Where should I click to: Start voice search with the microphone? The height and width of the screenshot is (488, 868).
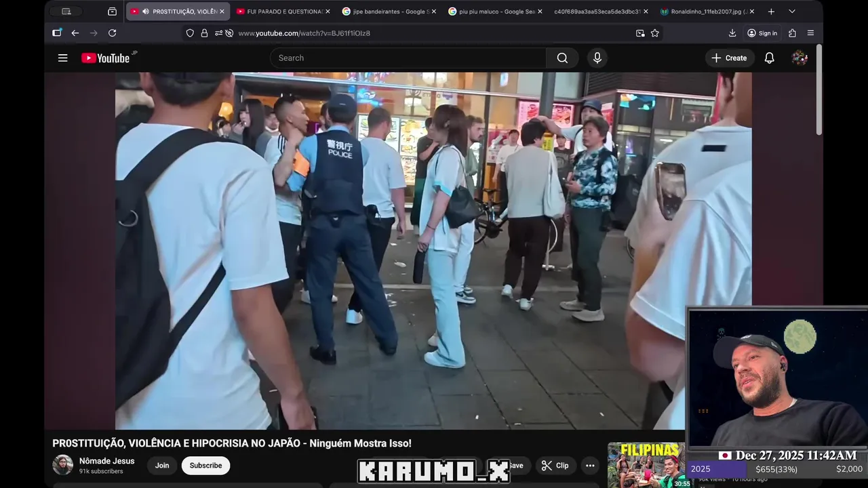[x=597, y=58]
